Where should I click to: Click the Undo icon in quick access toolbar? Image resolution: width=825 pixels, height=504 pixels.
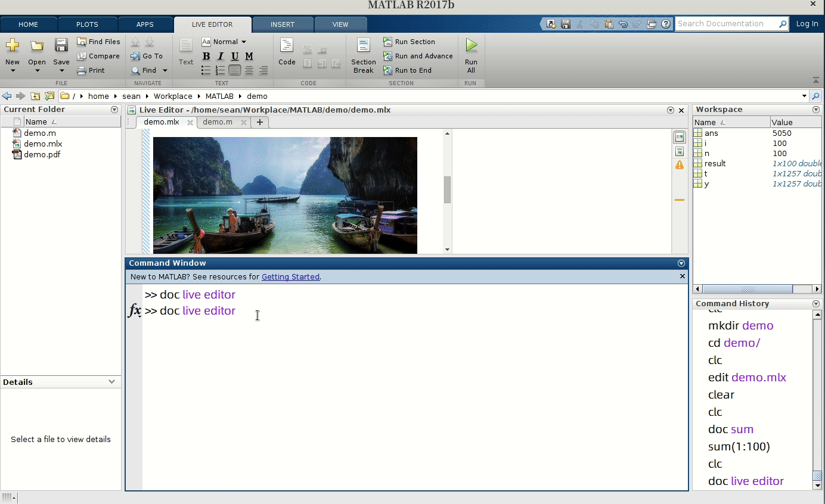(x=623, y=24)
